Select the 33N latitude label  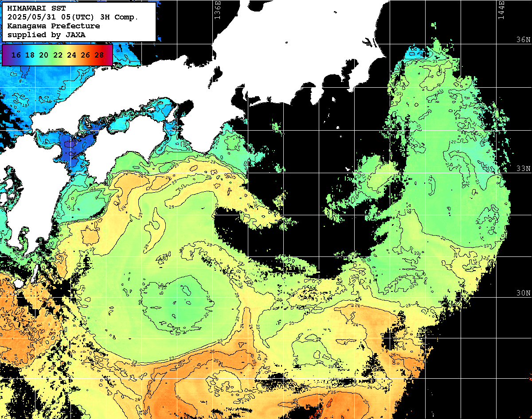523,169
